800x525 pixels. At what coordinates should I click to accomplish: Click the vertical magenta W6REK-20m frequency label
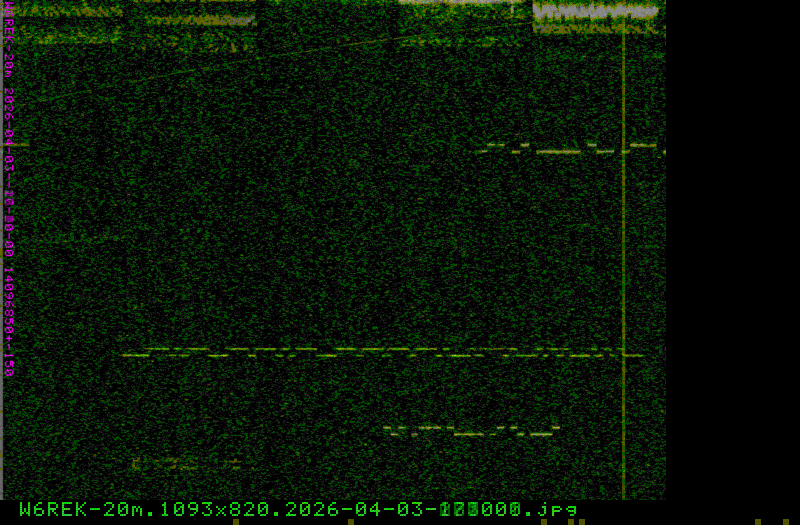pyautogui.click(x=9, y=189)
